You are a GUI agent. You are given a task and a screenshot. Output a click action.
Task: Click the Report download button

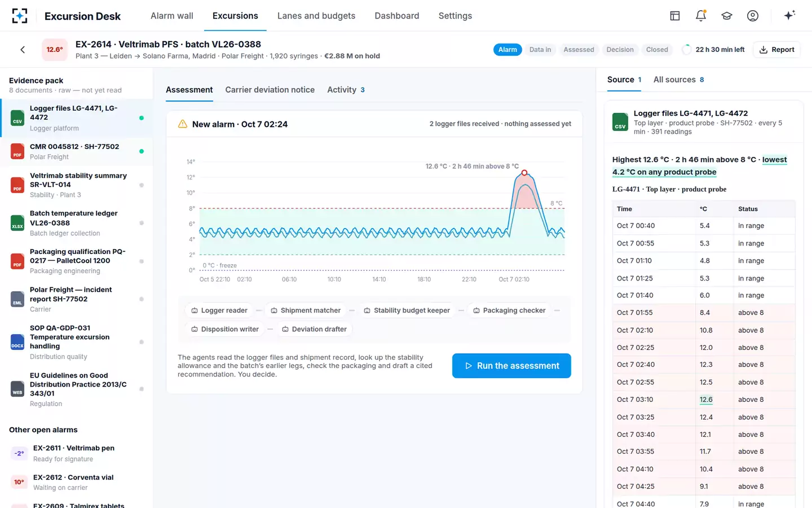pos(776,50)
